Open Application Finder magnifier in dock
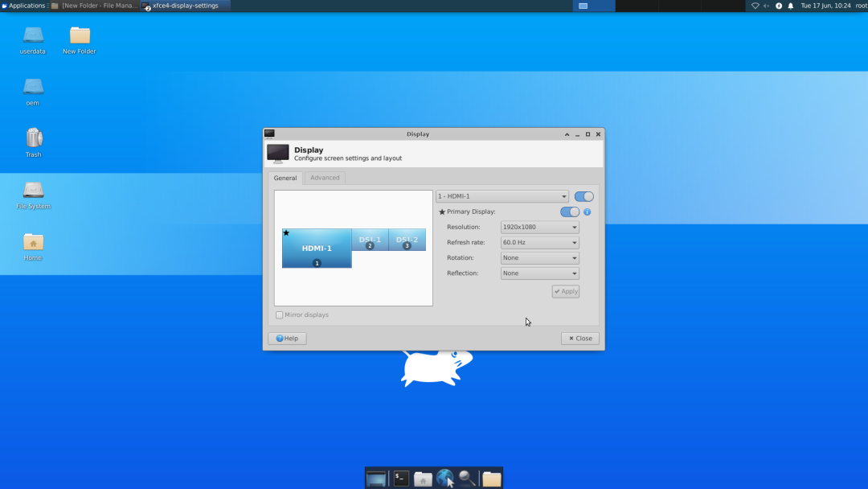Image resolution: width=868 pixels, height=489 pixels. 467,479
